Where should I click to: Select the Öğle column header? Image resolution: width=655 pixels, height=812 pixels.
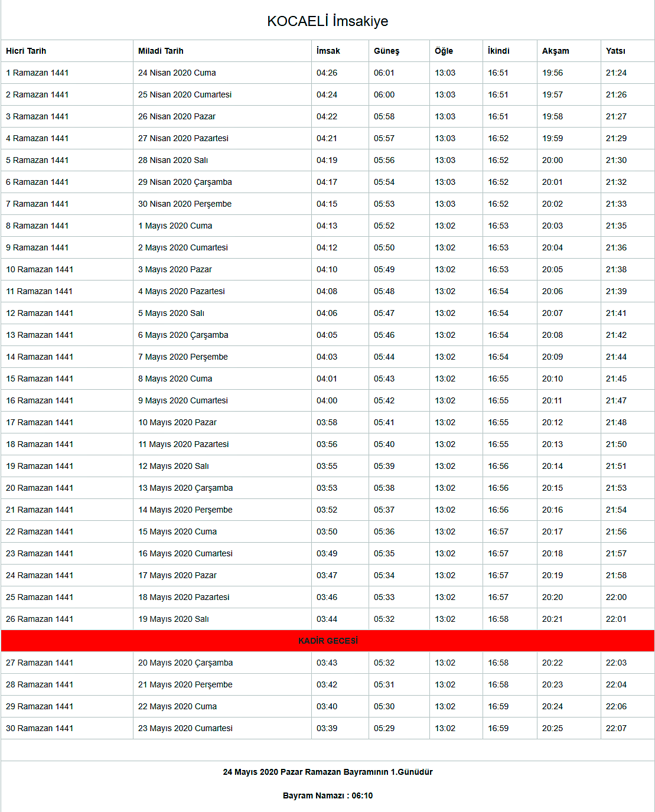coord(444,51)
